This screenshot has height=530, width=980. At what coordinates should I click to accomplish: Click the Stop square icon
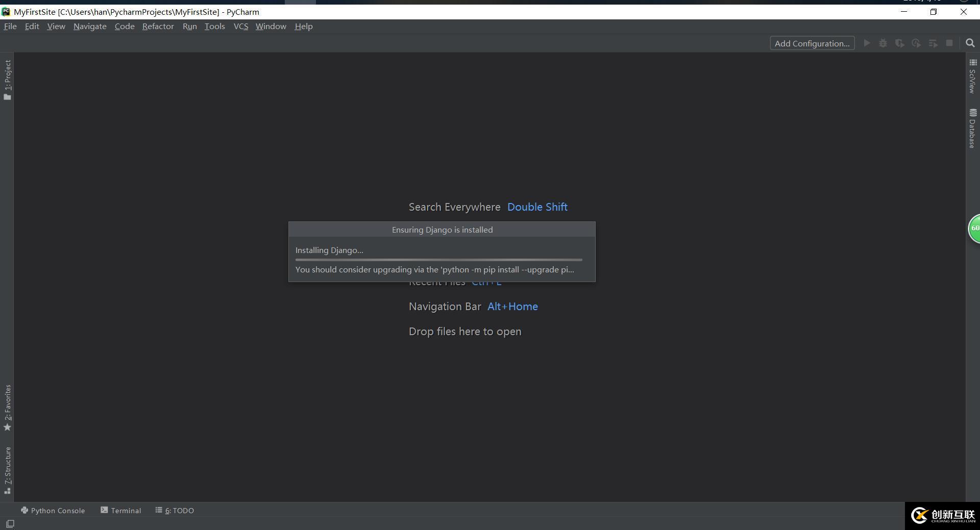[x=949, y=43]
